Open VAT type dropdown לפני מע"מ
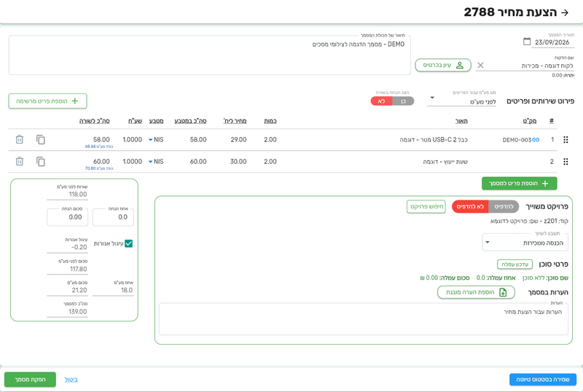This screenshot has width=583, height=392. tap(461, 101)
